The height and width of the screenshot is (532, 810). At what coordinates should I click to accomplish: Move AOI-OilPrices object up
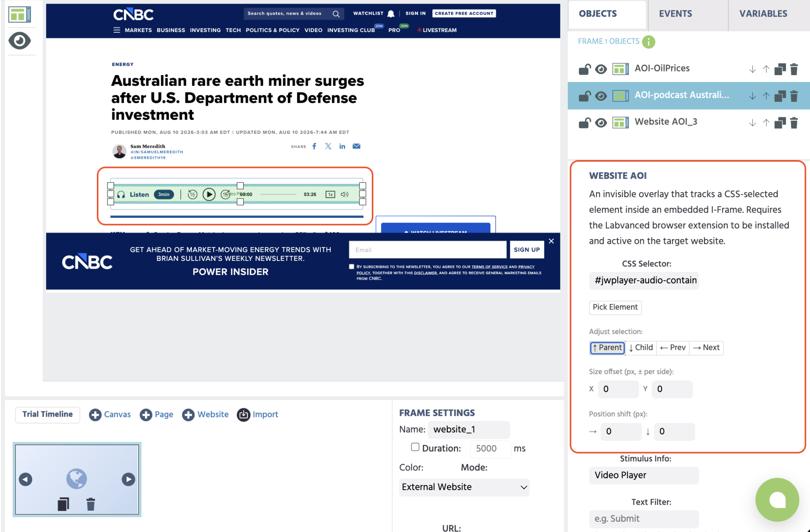[766, 69]
